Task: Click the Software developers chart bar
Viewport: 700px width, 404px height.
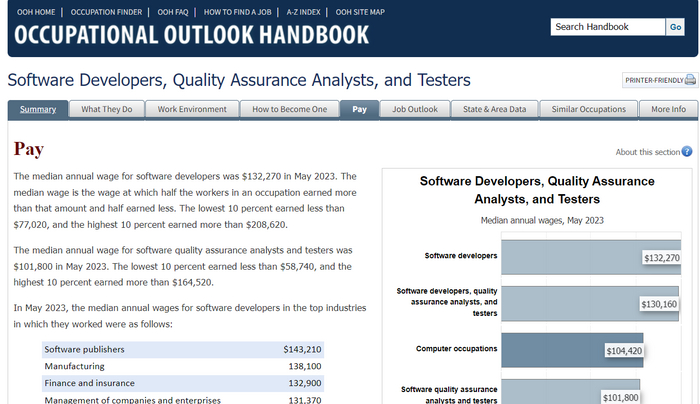Action: (591, 257)
